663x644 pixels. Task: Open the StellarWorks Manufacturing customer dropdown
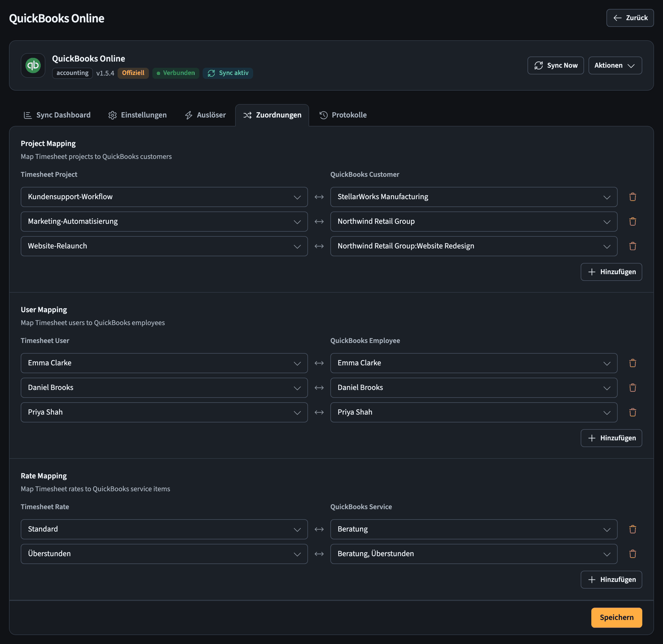coord(474,197)
